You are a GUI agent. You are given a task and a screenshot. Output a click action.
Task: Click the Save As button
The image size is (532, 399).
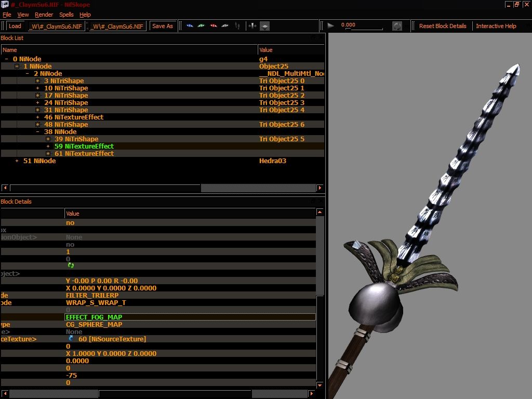pos(163,26)
